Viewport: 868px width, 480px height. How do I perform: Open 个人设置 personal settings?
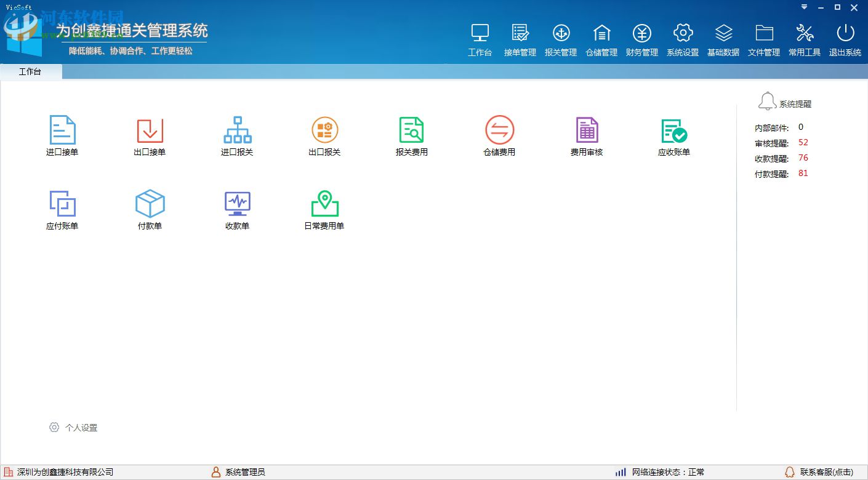(x=73, y=428)
